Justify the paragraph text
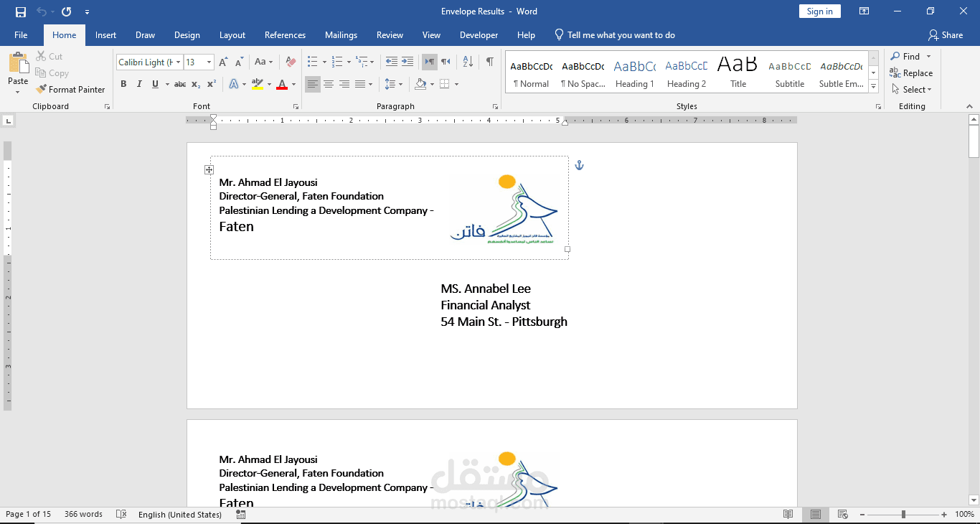This screenshot has height=524, width=980. tap(360, 84)
